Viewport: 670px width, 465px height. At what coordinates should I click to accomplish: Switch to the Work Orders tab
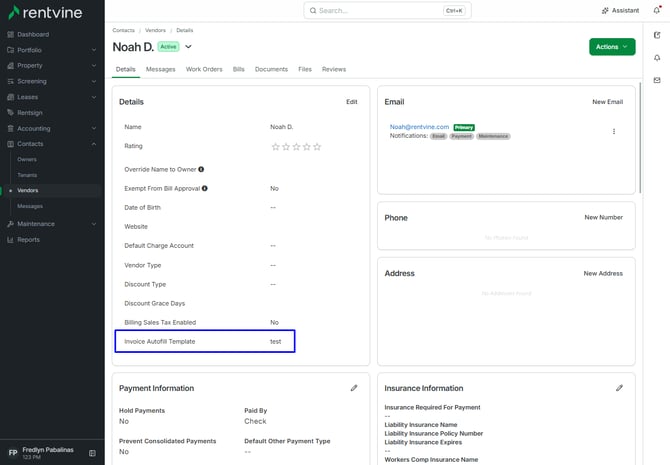pos(204,69)
